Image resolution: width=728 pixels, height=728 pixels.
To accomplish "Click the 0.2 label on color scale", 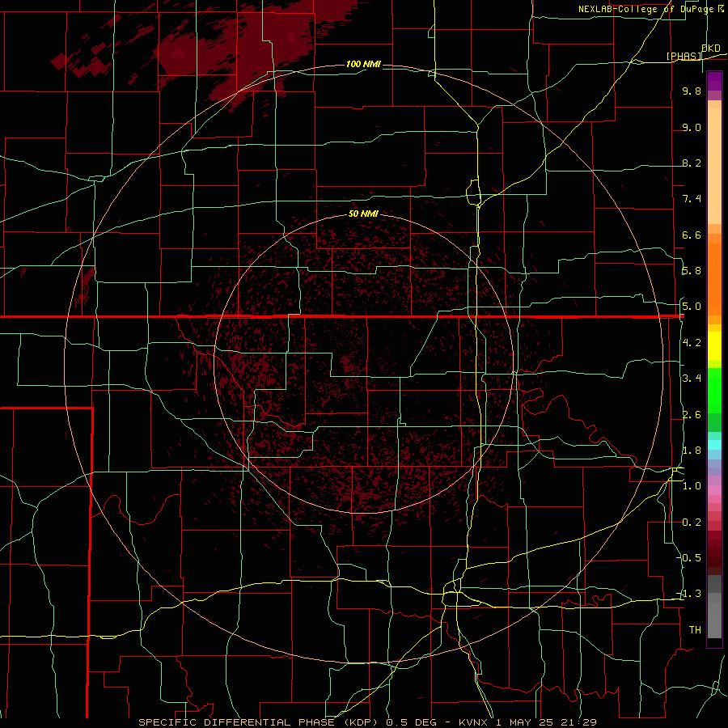I will click(692, 523).
